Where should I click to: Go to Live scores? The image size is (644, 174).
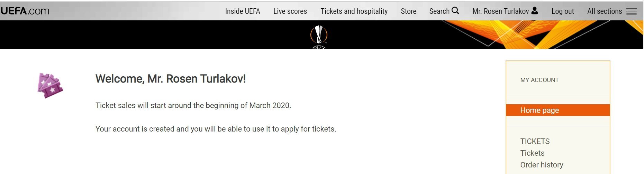point(290,11)
